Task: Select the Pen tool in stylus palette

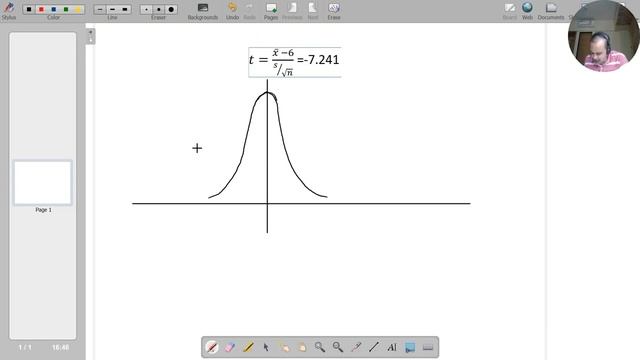Action: 212,347
